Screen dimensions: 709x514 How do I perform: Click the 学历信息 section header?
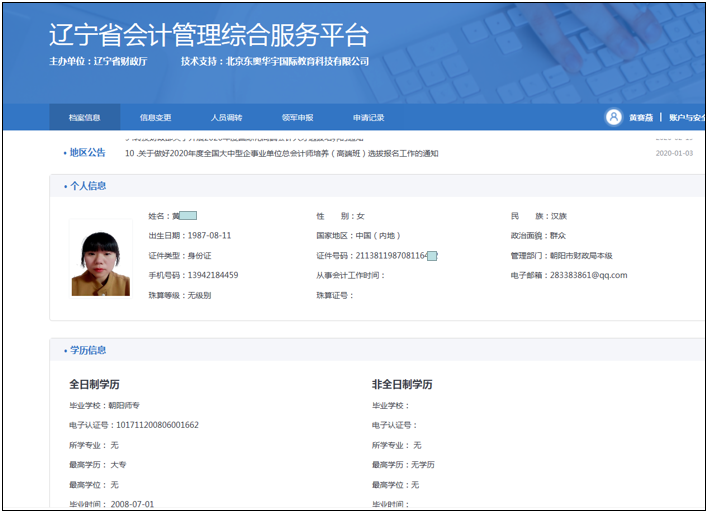coord(88,350)
